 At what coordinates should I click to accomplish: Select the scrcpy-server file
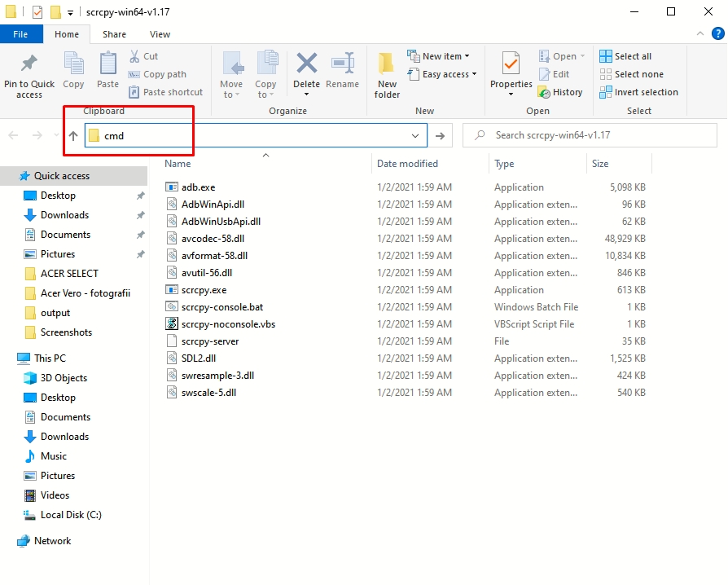[210, 341]
